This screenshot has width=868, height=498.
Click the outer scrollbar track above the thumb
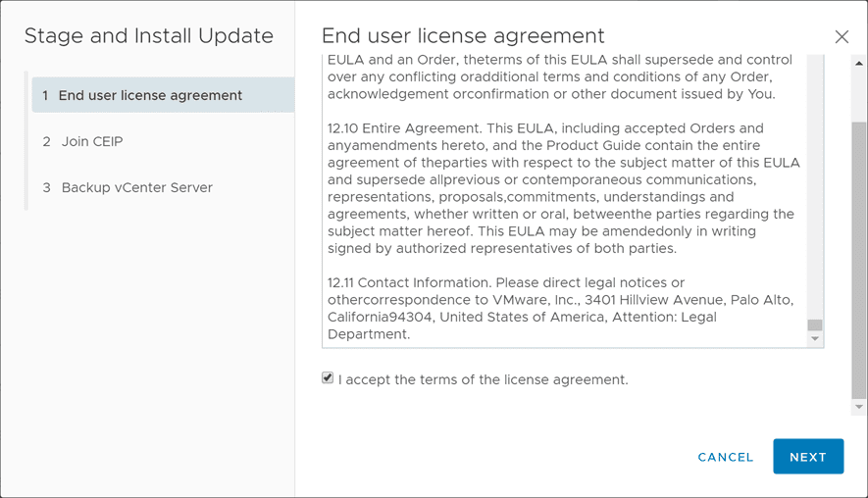[x=859, y=93]
